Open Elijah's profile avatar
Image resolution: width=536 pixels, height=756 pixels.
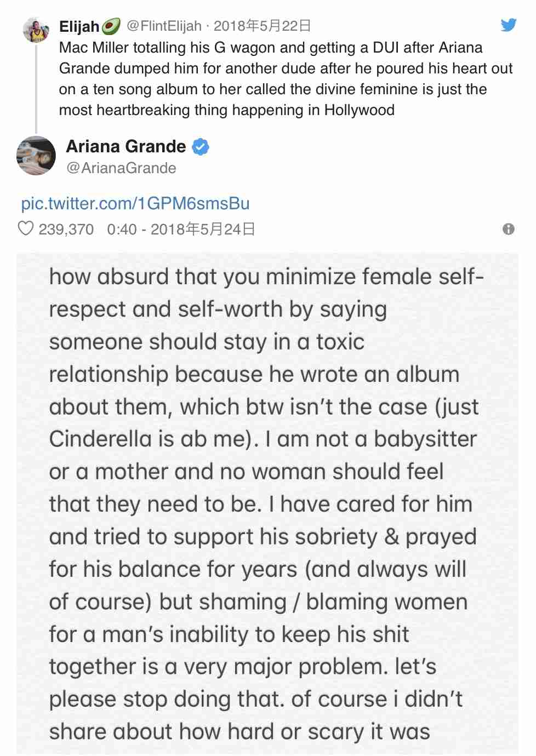pos(36,30)
